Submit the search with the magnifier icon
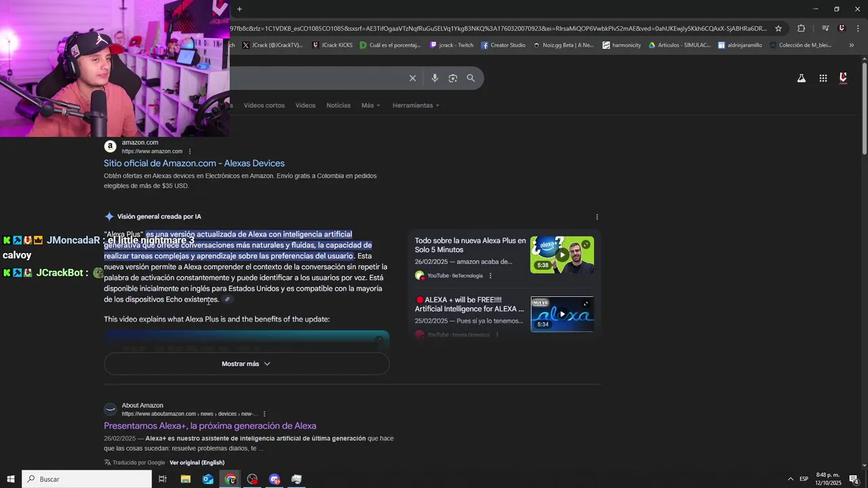 [471, 78]
